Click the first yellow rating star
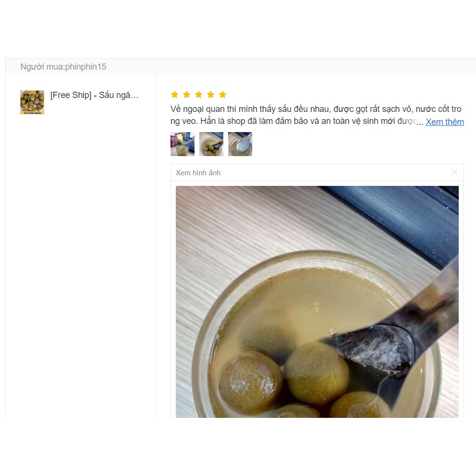Viewport: 476px width, 476px height. (174, 95)
